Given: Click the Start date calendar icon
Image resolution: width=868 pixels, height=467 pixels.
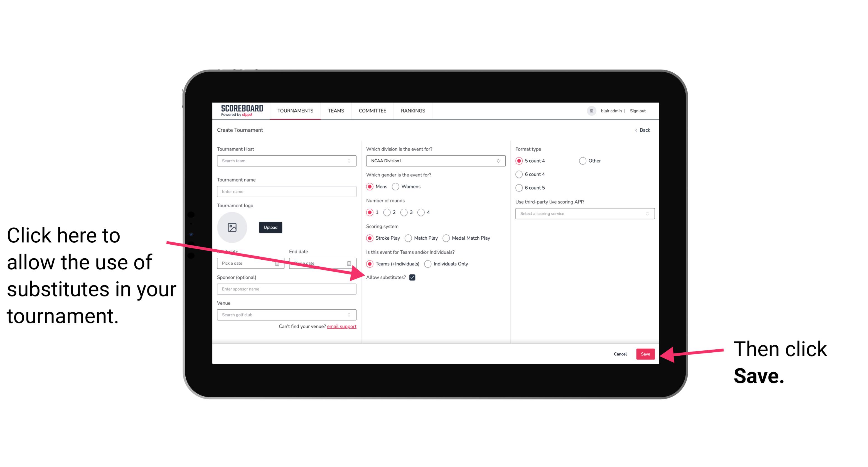Looking at the screenshot, I should click(278, 263).
